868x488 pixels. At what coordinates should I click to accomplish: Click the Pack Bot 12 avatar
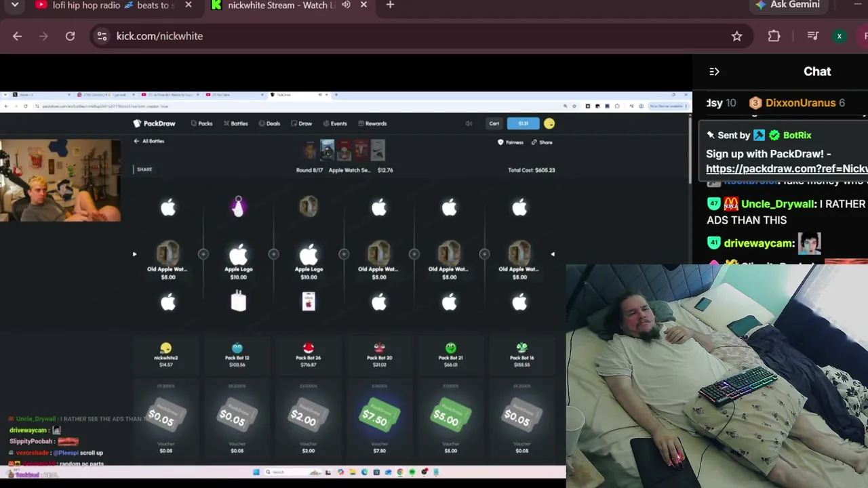[x=237, y=348]
